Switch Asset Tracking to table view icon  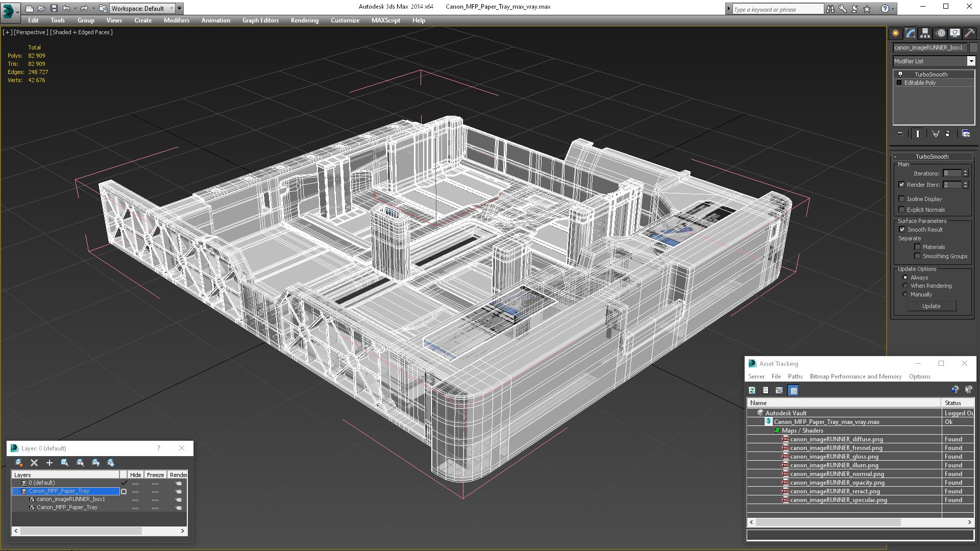[793, 390]
